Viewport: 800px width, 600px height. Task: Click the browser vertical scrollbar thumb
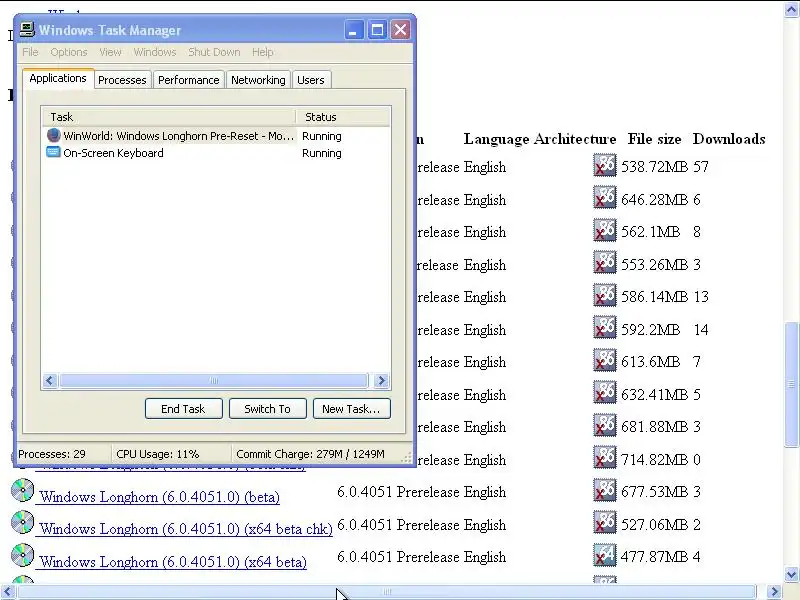[x=791, y=385]
